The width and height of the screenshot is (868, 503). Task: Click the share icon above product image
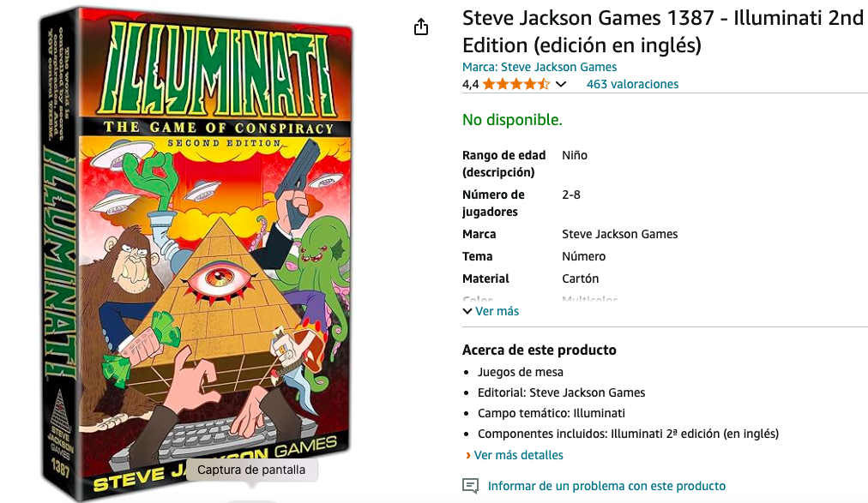(421, 27)
